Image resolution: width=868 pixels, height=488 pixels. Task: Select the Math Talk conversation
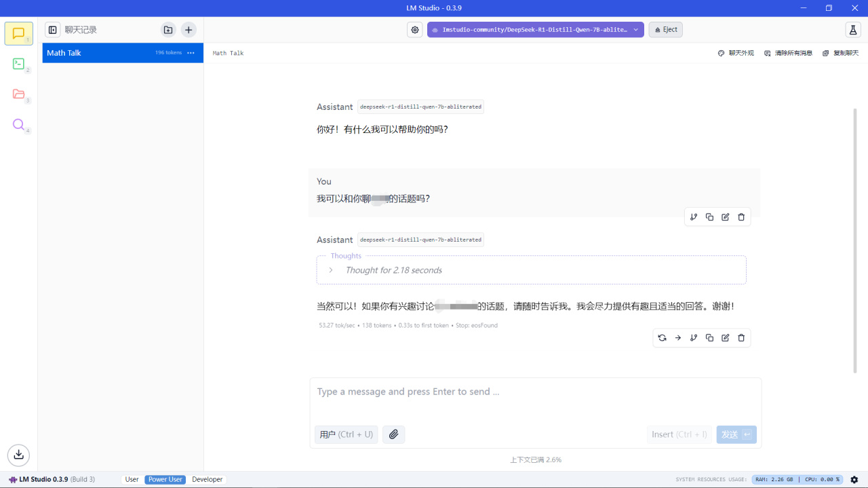123,53
